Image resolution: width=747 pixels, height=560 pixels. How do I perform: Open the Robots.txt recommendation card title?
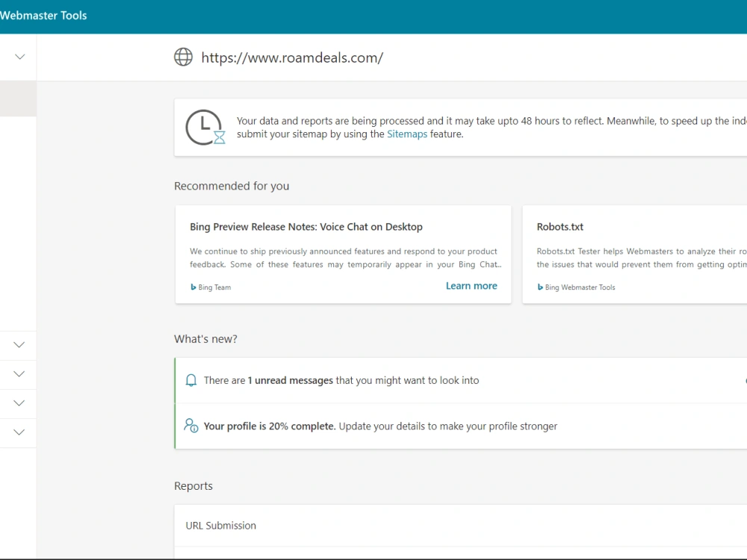[x=560, y=227]
